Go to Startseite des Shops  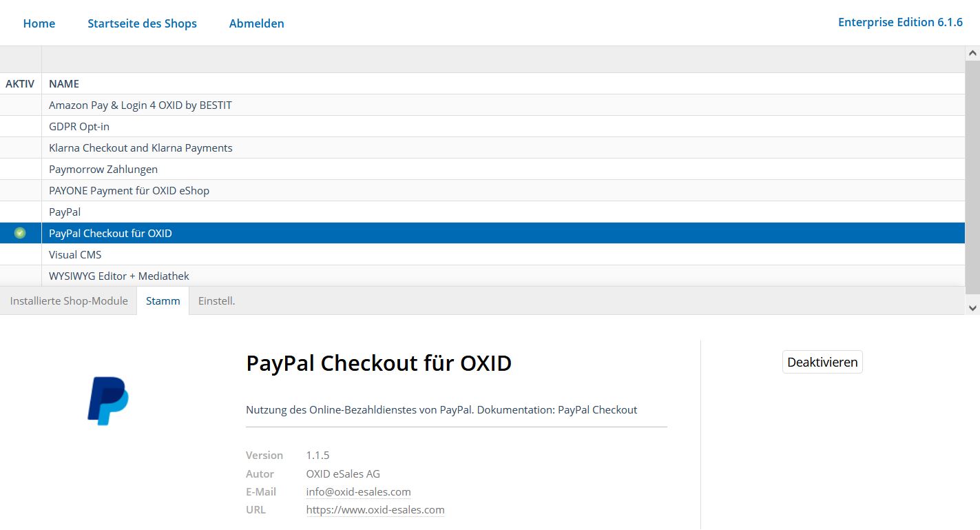click(142, 23)
